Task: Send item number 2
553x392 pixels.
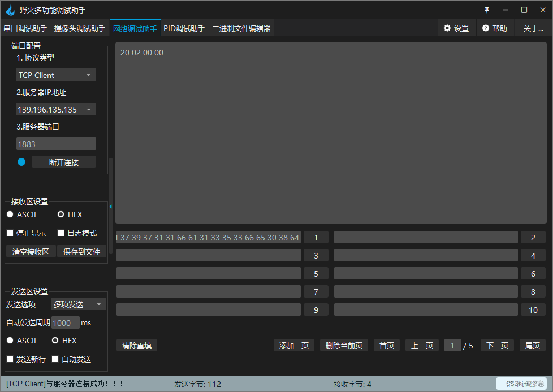Action: pyautogui.click(x=533, y=238)
